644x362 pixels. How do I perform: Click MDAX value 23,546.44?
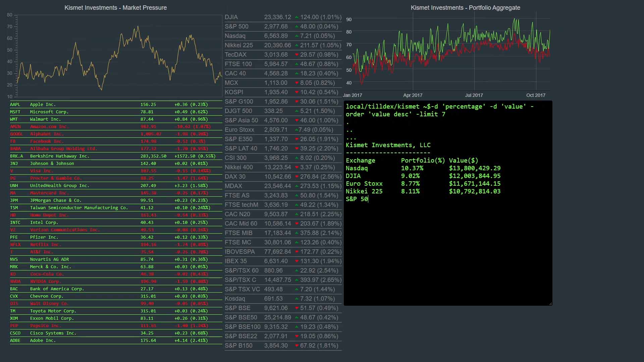pyautogui.click(x=277, y=186)
